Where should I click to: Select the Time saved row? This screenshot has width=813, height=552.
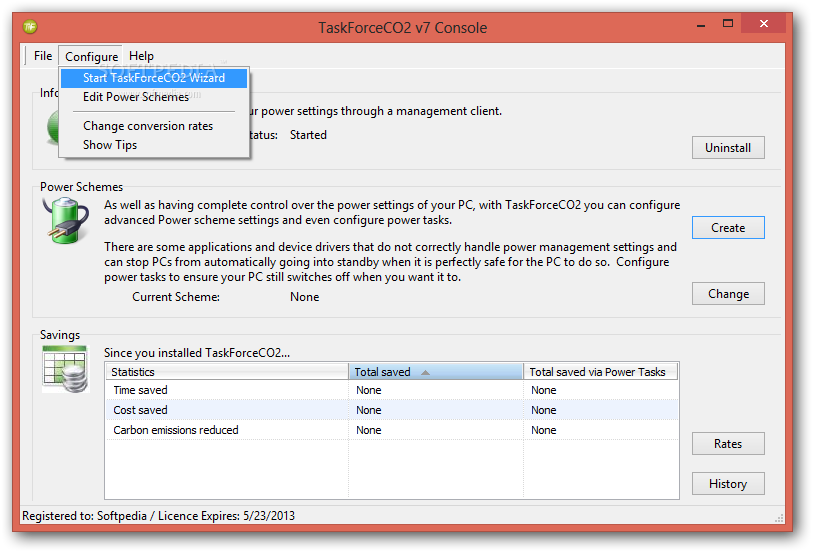click(x=392, y=390)
